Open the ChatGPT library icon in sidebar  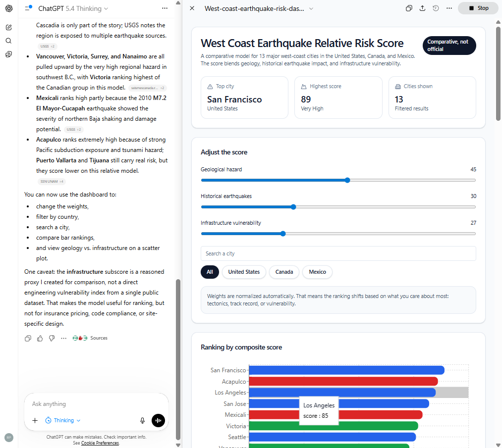(8, 54)
